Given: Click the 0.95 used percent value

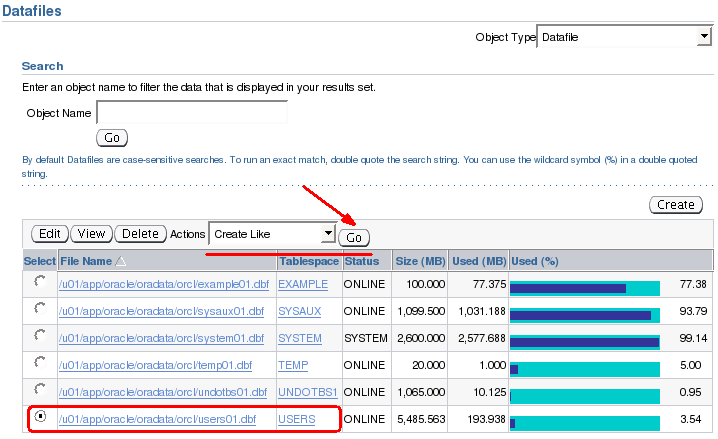Looking at the screenshot, I should [x=691, y=392].
